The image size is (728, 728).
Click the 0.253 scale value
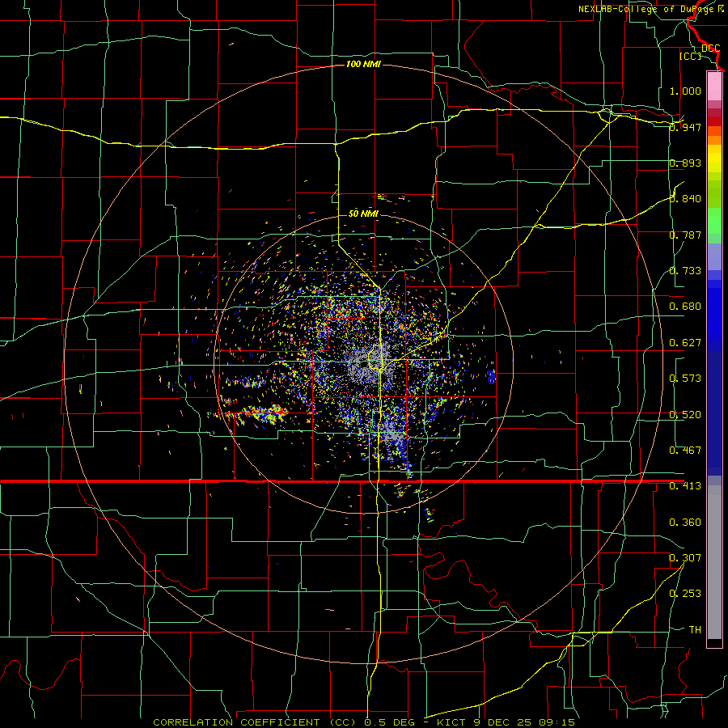[x=685, y=594]
